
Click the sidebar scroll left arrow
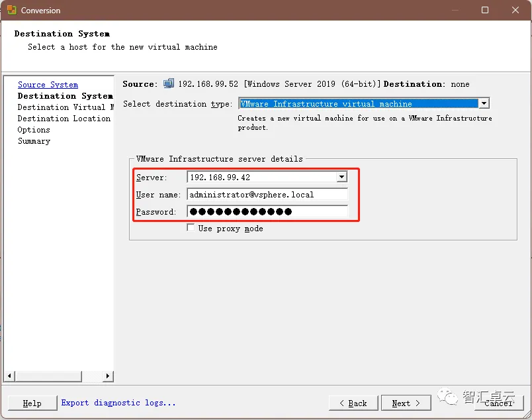pyautogui.click(x=9, y=376)
